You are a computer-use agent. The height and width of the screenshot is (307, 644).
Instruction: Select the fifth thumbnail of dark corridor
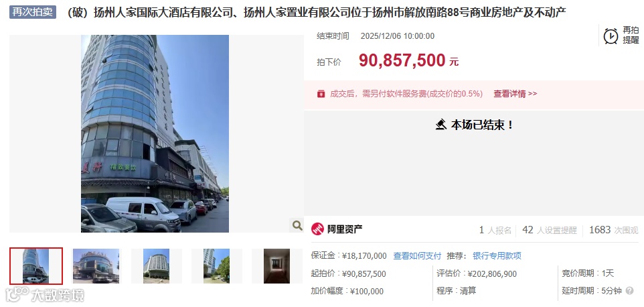point(276,266)
